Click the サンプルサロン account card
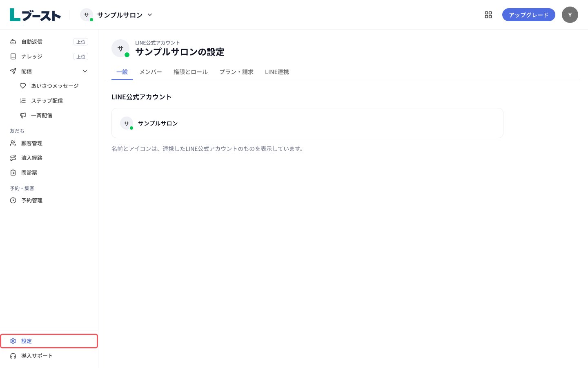 (x=307, y=123)
